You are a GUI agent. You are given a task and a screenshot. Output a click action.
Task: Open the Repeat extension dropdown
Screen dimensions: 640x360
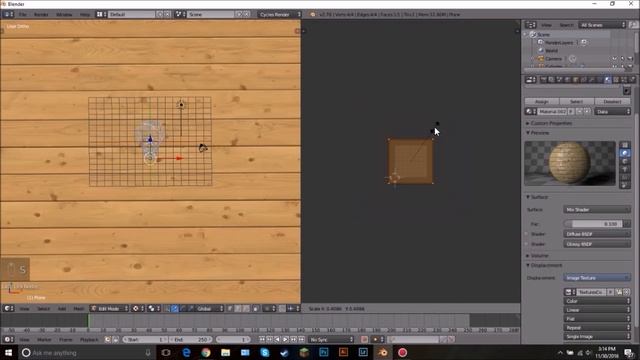(x=597, y=328)
